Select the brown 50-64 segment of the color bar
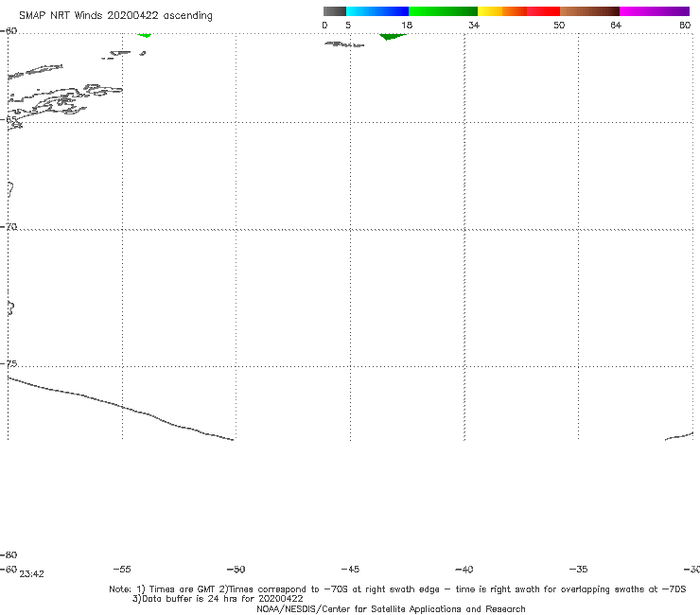Viewport: 700px width, 615px height. click(589, 11)
